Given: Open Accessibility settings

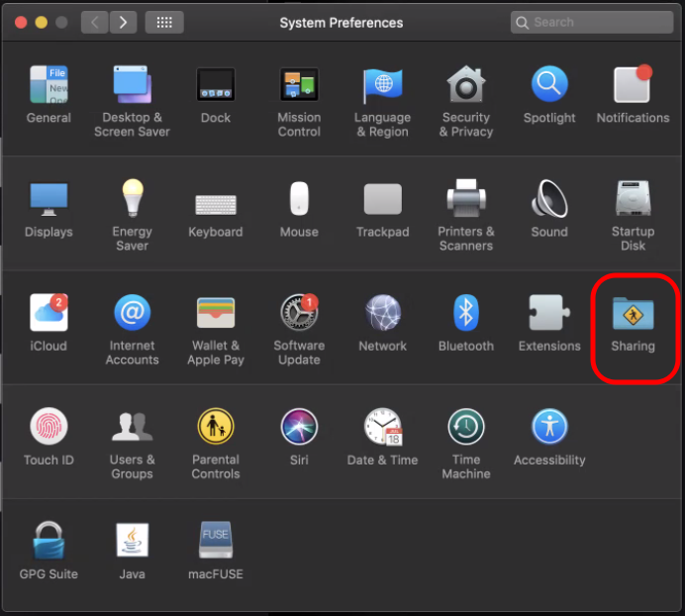Looking at the screenshot, I should point(549,428).
